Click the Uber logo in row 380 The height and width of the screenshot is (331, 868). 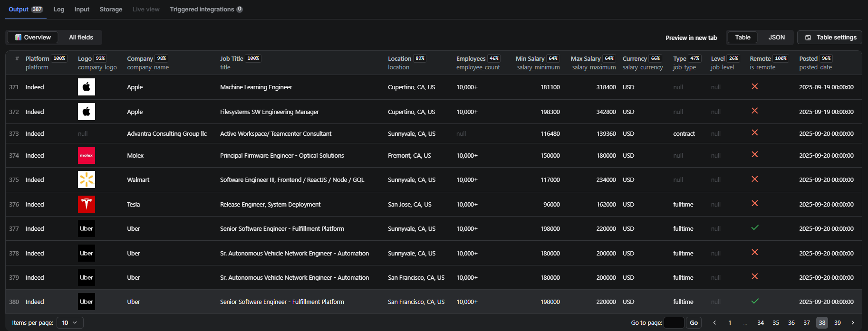[x=87, y=302]
